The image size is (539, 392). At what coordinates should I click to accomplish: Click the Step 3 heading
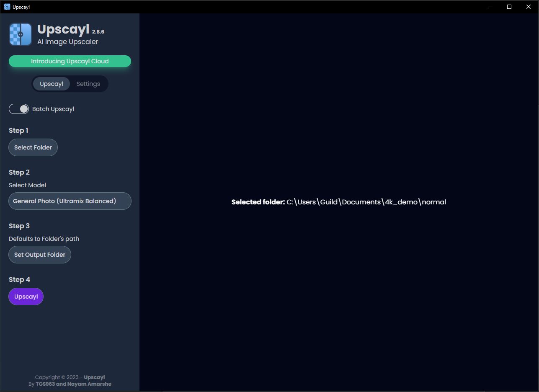point(19,226)
